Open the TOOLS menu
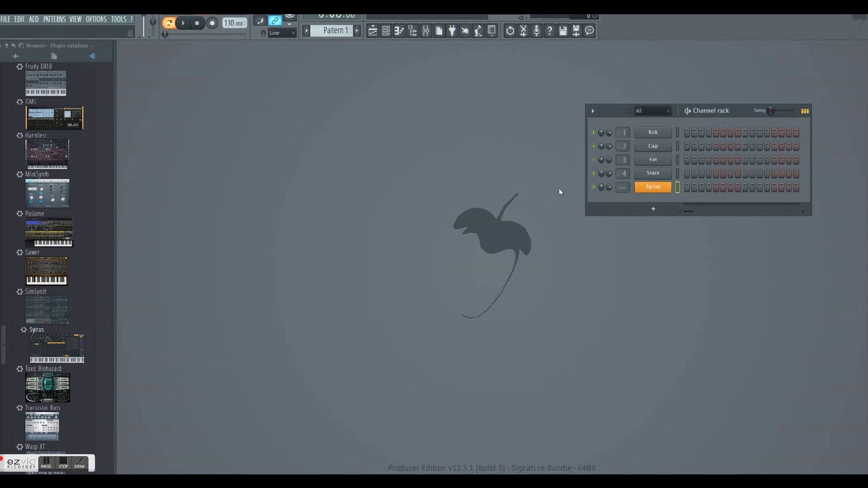The height and width of the screenshot is (488, 868). 119,19
